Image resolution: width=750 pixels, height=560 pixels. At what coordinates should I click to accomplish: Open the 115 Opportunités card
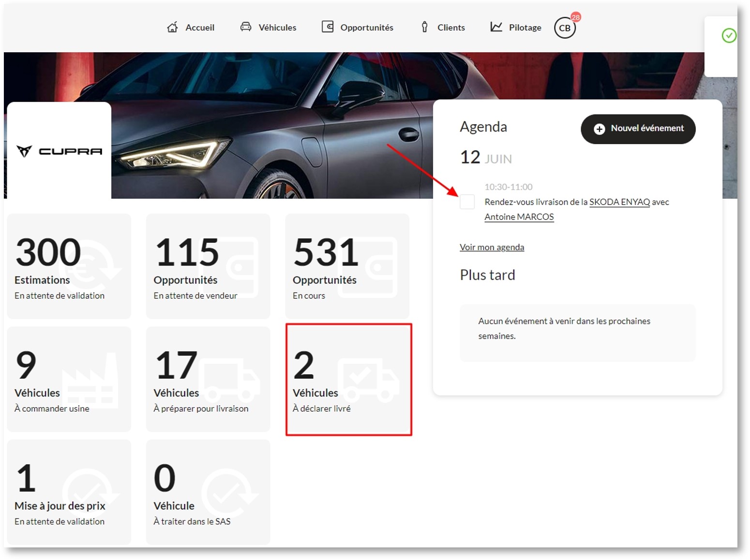point(208,266)
